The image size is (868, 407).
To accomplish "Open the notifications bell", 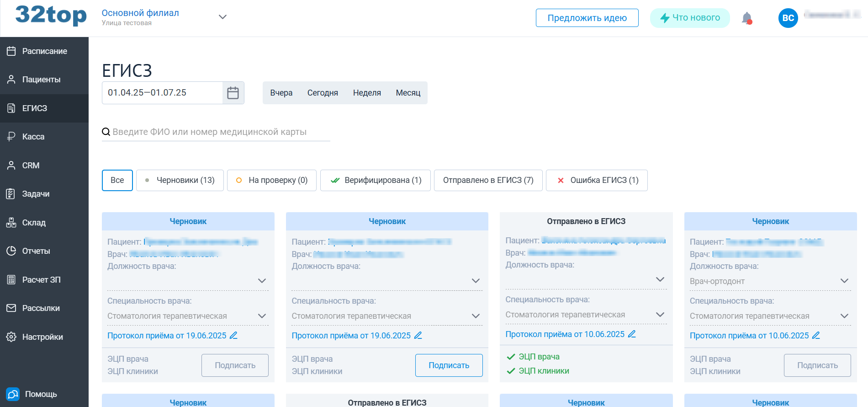I will (x=747, y=18).
